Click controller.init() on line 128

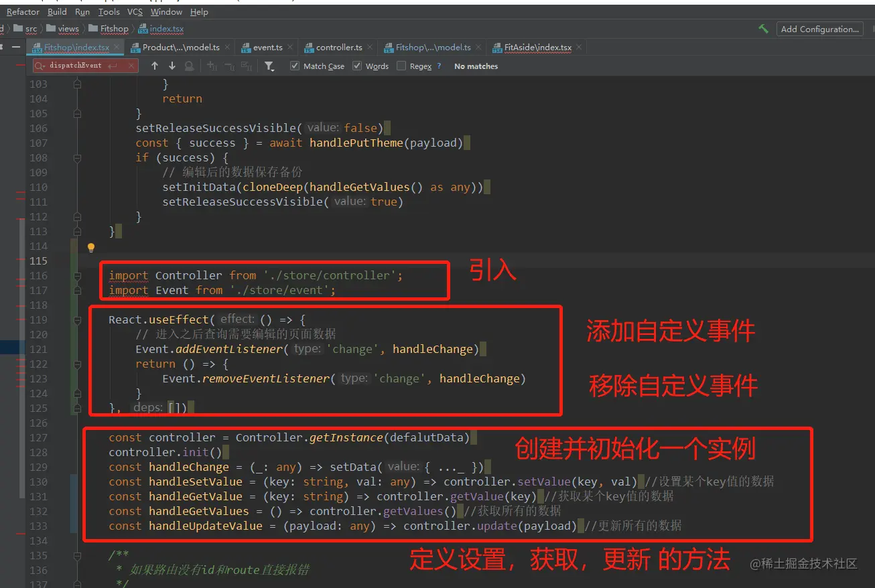[165, 452]
